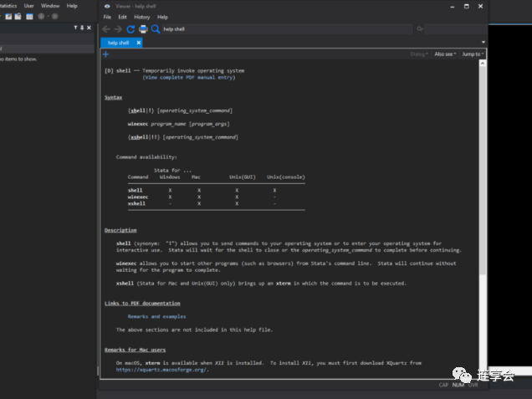Screen dimensions: 532x399
Task: Click shell row label in availability table
Action: tap(135, 191)
